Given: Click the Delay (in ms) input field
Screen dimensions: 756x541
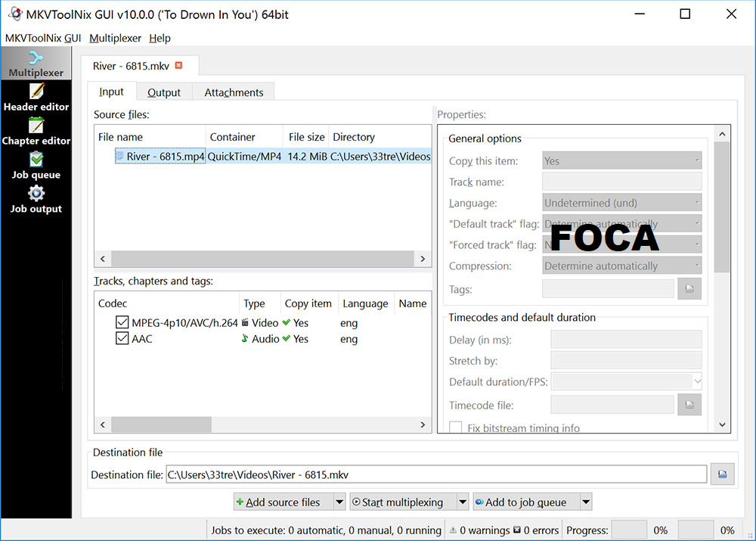Looking at the screenshot, I should (626, 339).
